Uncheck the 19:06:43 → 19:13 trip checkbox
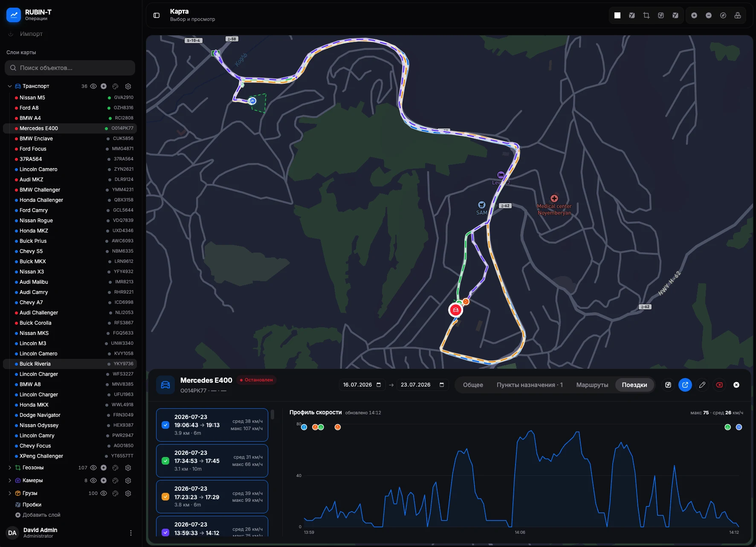This screenshot has height=547, width=756. pos(165,425)
